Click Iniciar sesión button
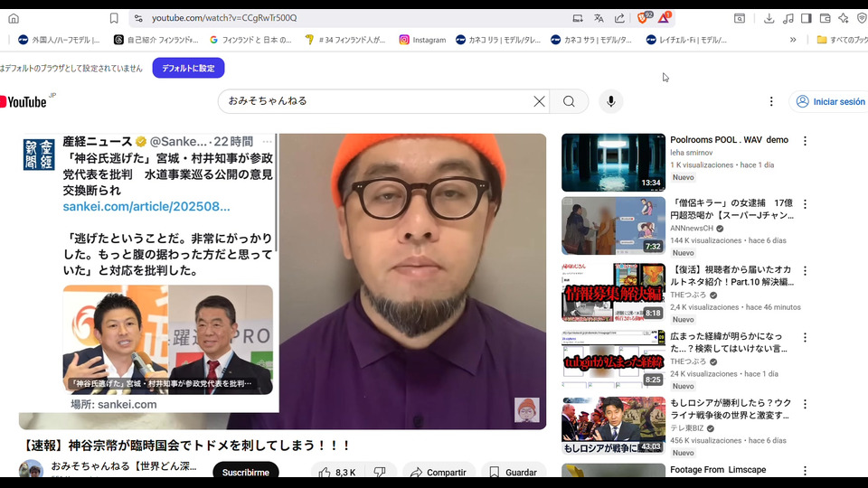 (x=830, y=102)
